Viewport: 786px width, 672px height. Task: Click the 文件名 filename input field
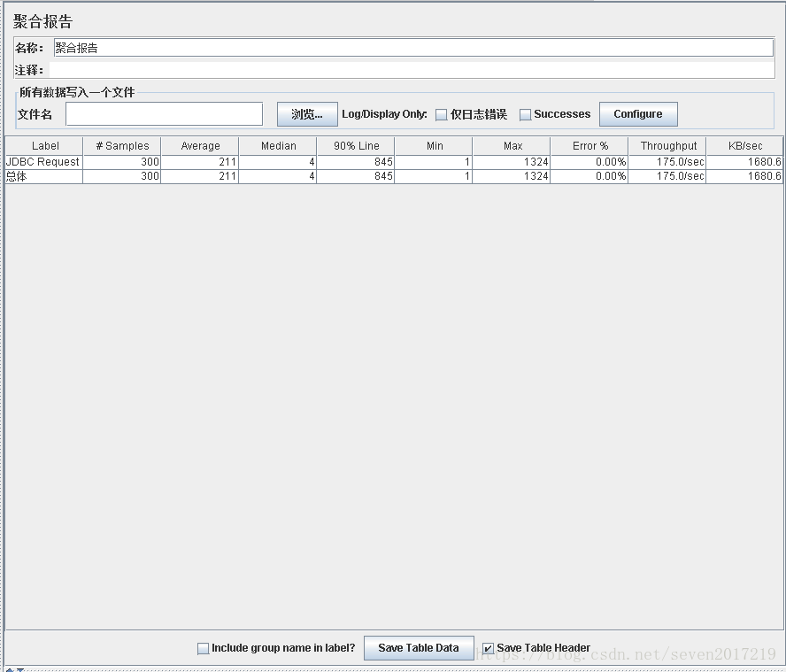click(x=164, y=114)
